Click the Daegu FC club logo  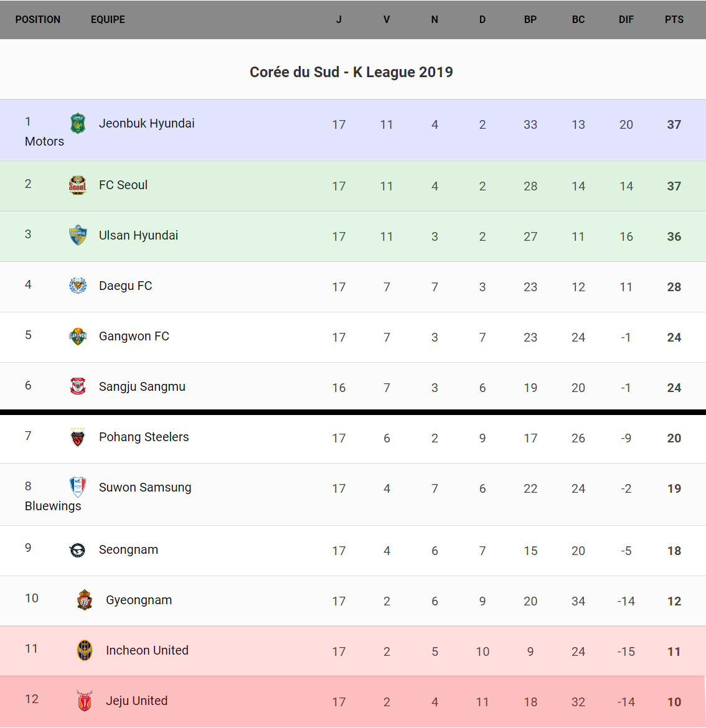coord(78,286)
